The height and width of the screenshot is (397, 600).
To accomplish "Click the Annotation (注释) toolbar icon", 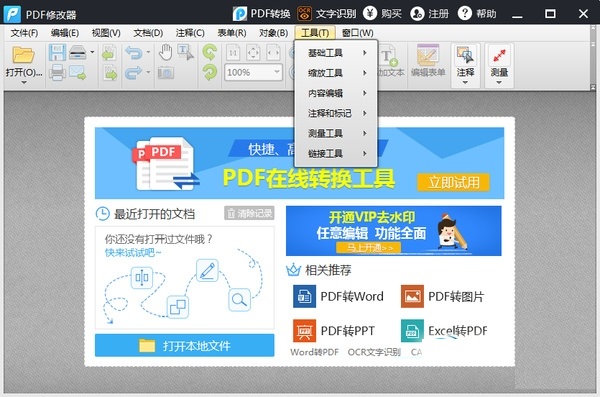I will 465,56.
